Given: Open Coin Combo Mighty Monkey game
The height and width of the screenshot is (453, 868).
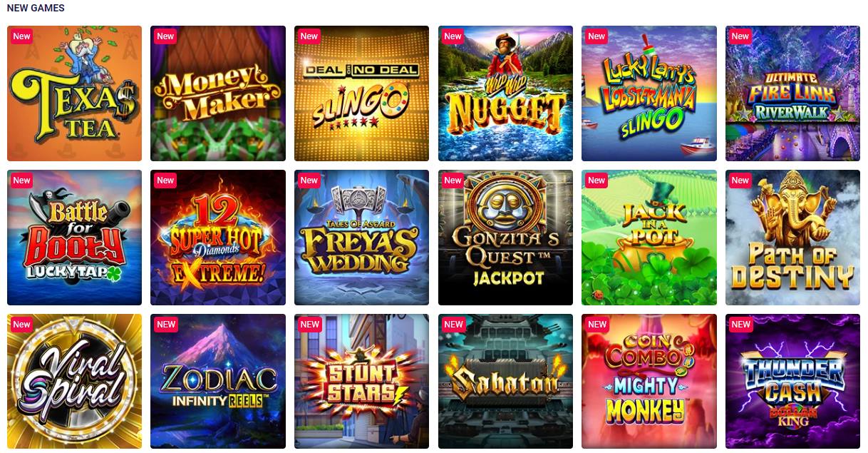Looking at the screenshot, I should (x=649, y=381).
